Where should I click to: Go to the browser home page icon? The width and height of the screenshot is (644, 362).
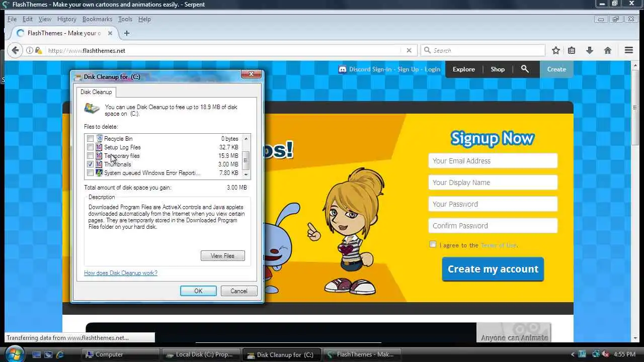tap(608, 50)
